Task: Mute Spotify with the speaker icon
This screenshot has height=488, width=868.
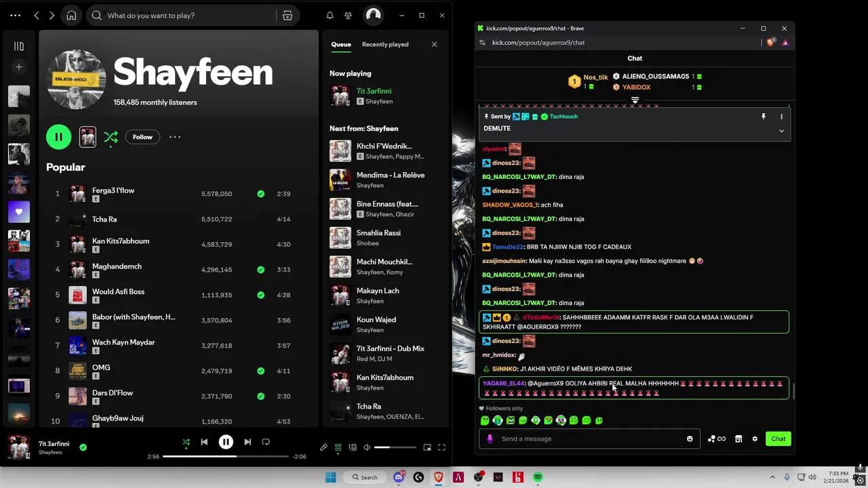Action: coord(367,447)
